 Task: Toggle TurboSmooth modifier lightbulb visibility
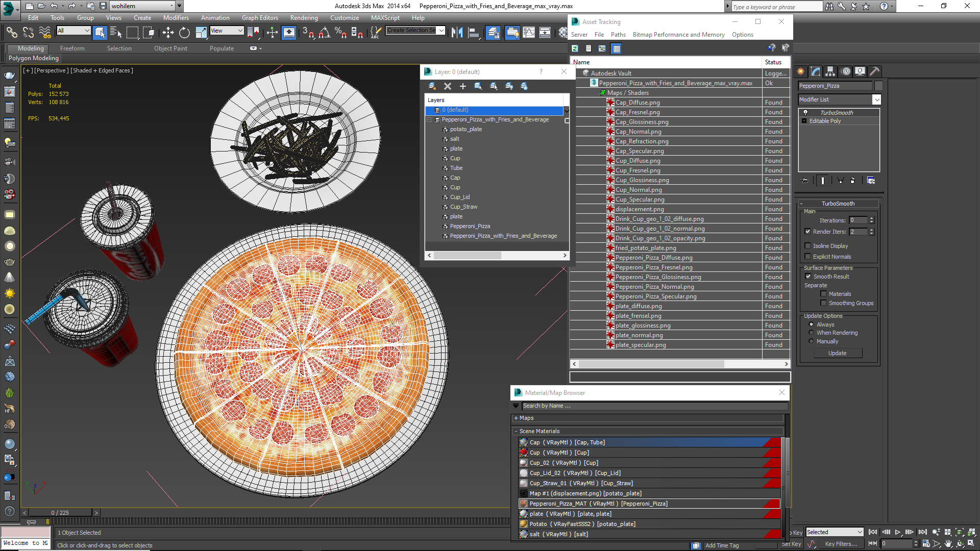point(805,113)
